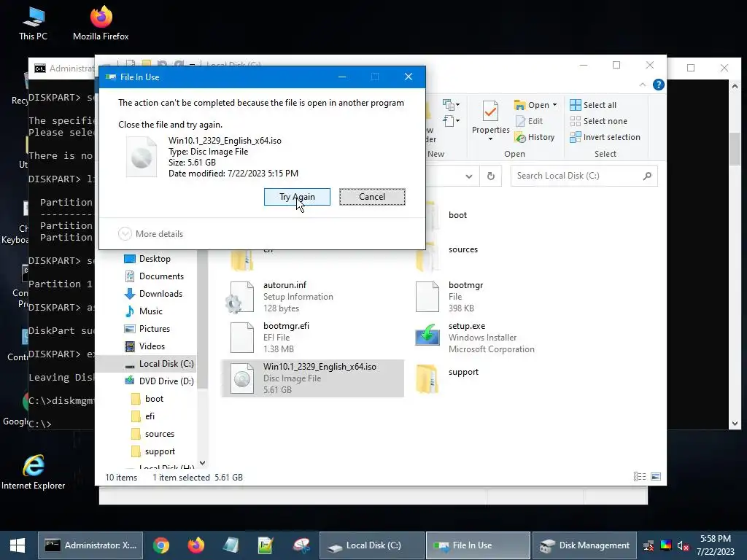Launch Firefox from the taskbar
The height and width of the screenshot is (560, 747).
(x=196, y=545)
